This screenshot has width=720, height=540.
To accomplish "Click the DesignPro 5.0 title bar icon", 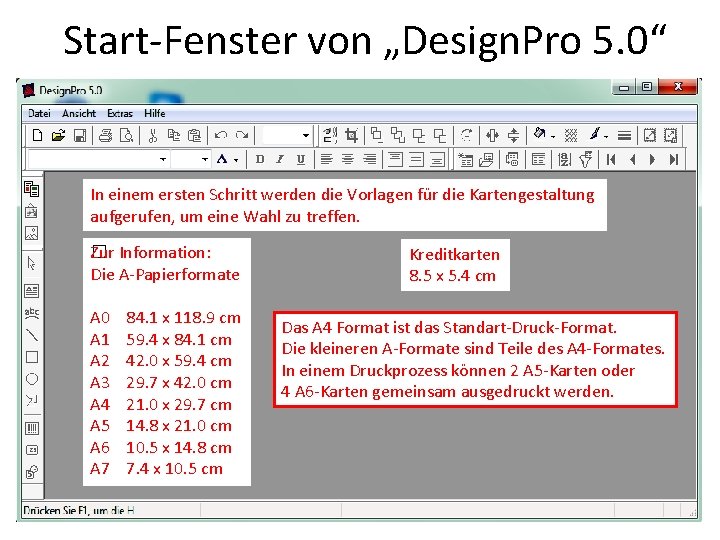I will point(28,90).
